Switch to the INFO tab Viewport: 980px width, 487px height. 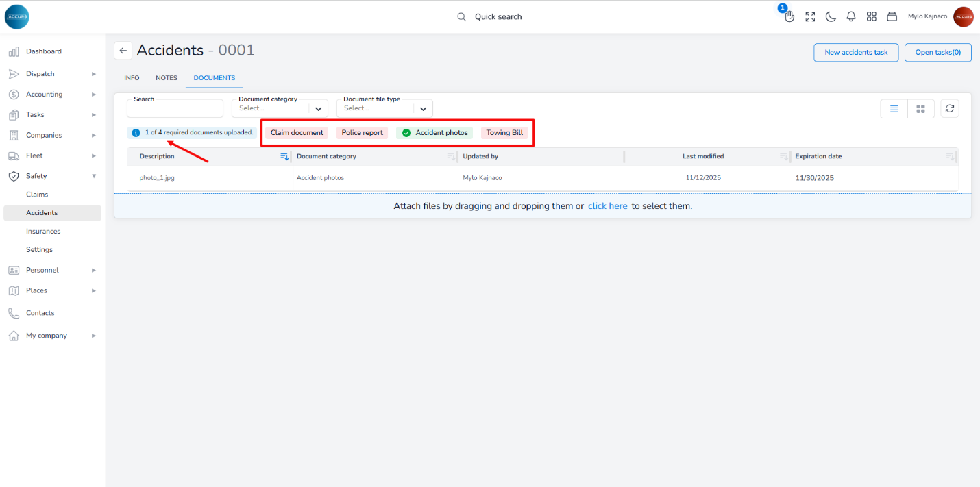click(x=132, y=78)
